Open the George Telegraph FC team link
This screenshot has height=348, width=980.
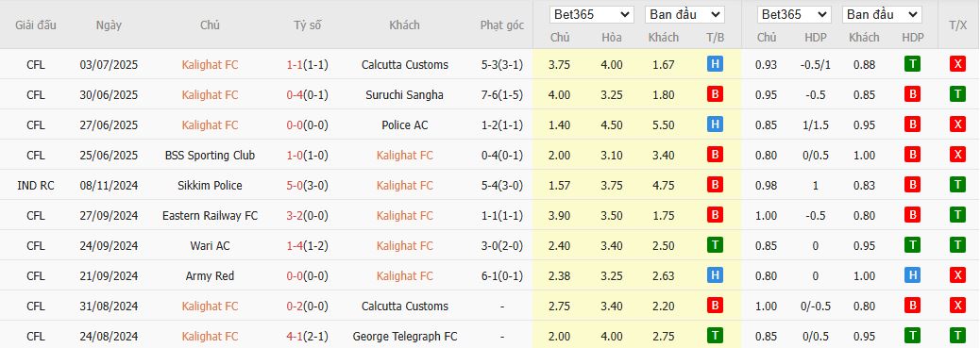[404, 336]
